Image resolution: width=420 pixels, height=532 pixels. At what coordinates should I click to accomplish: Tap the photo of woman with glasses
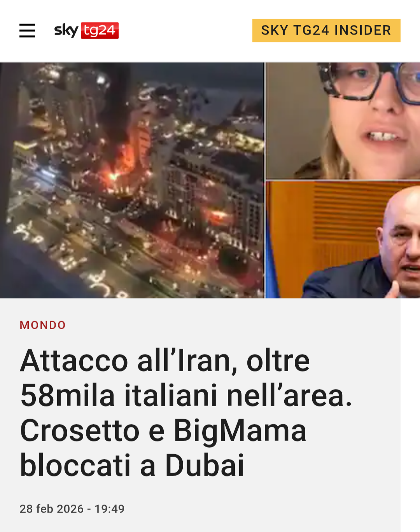point(343,121)
